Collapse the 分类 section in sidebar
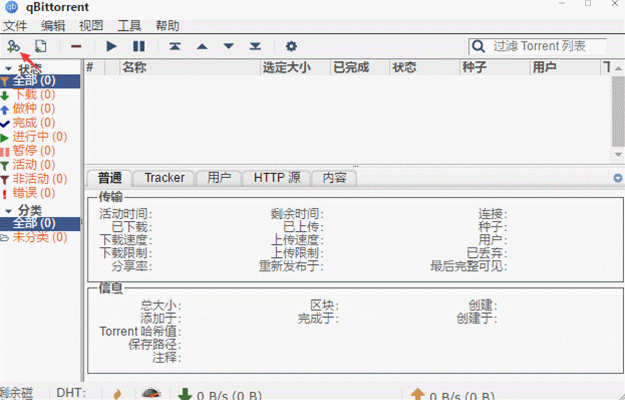This screenshot has width=625, height=400. [x=8, y=212]
